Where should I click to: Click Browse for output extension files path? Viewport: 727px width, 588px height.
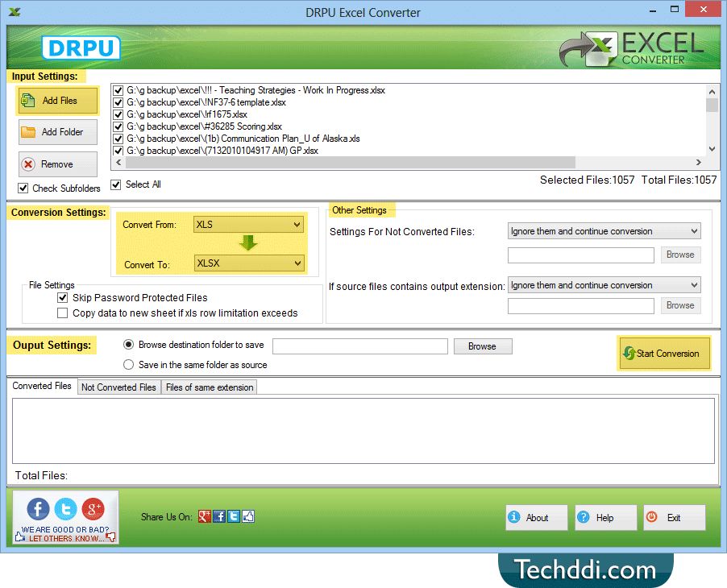[680, 305]
